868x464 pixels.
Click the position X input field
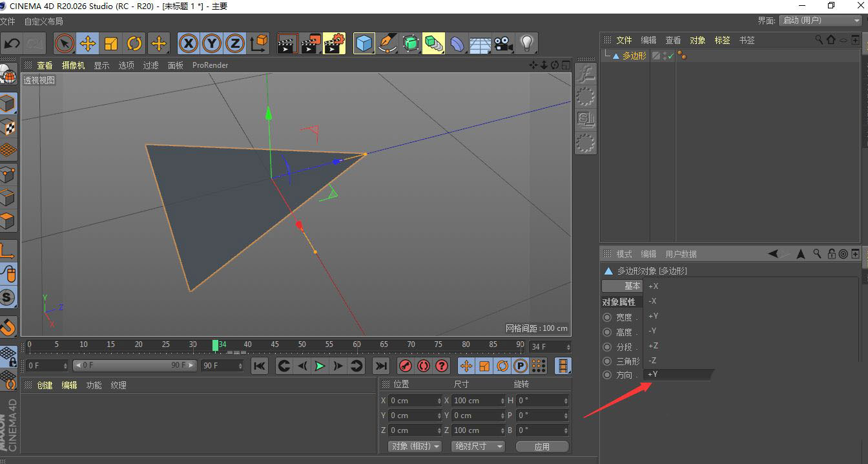click(x=415, y=401)
